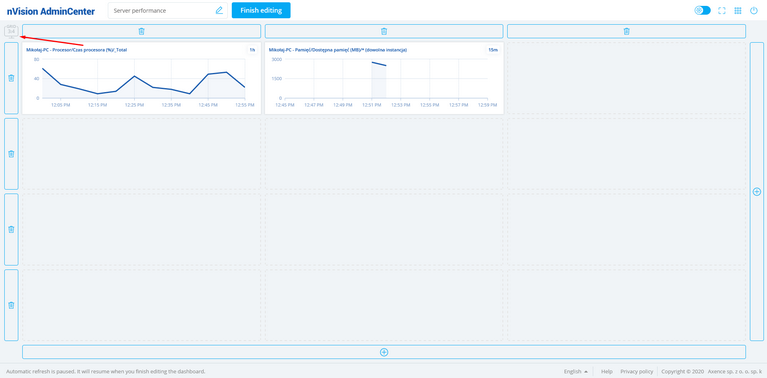Delete the first column using its trash icon
This screenshot has height=378, width=767.
(141, 31)
